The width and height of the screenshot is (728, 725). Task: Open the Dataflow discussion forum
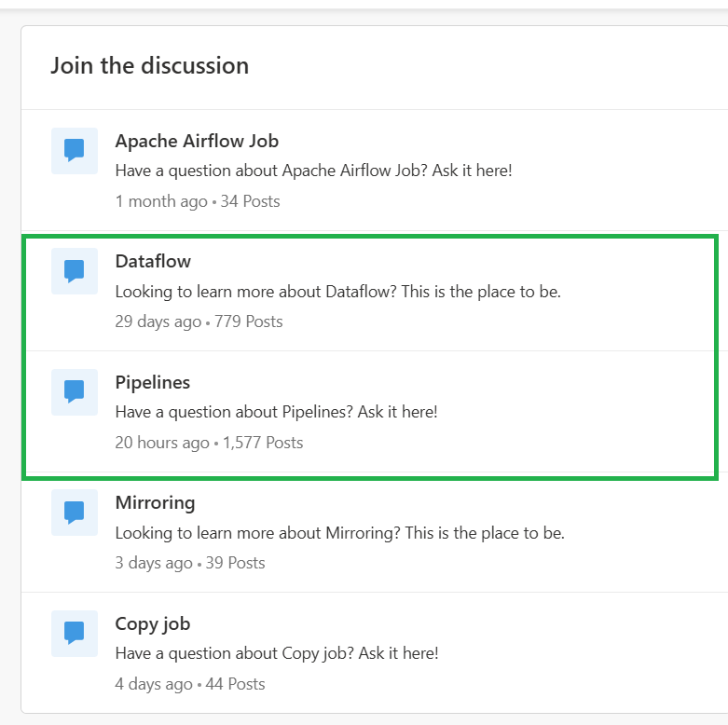153,261
